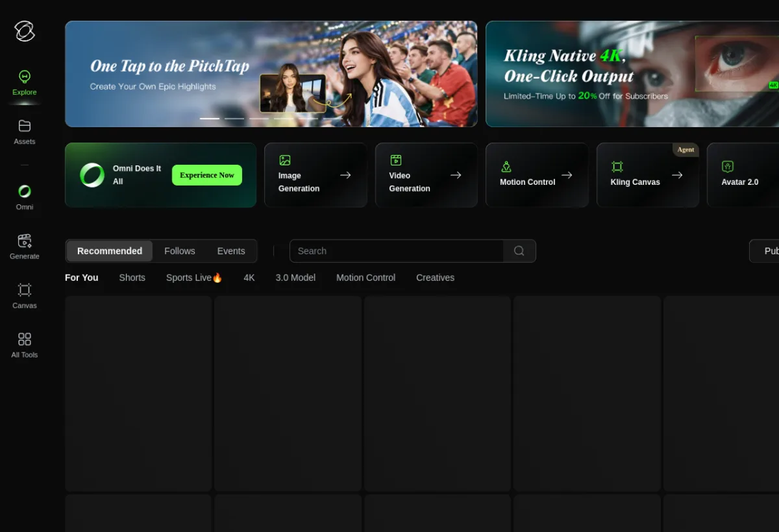
Task: Select the third banner carousel indicator
Action: click(x=259, y=119)
